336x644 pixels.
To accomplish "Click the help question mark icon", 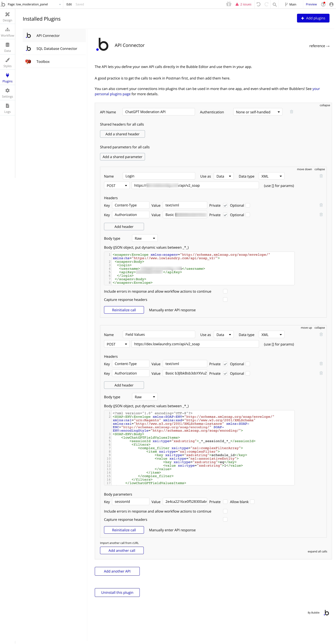I will pos(323,4).
